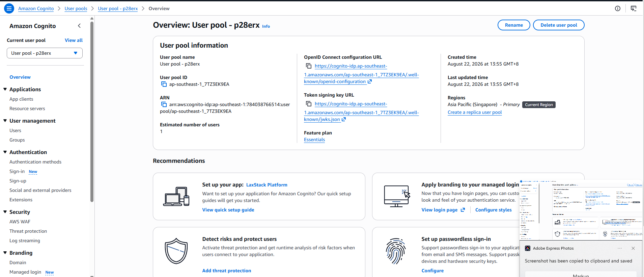Click the "Detect risks and protect users" heading
This screenshot has width=644, height=277.
(x=240, y=239)
